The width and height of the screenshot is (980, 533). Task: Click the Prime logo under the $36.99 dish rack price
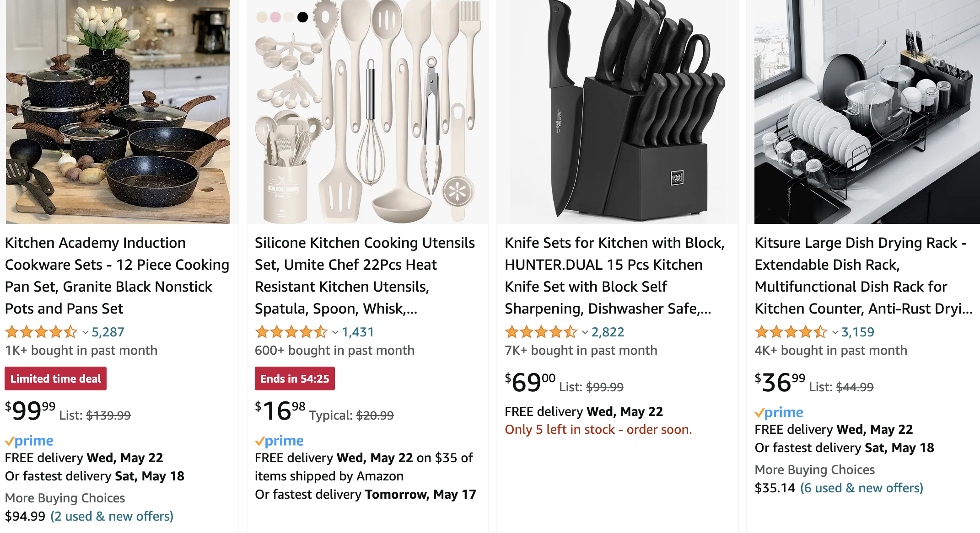pyautogui.click(x=779, y=412)
